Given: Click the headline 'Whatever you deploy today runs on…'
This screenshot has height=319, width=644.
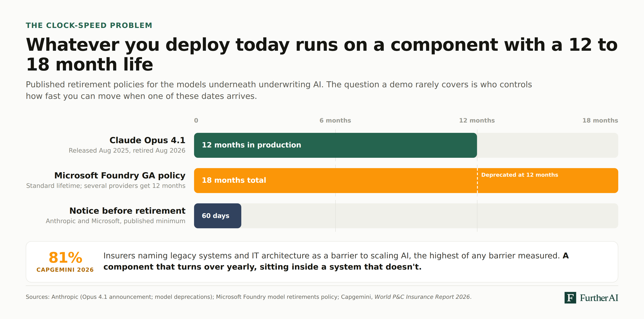Looking at the screenshot, I should pyautogui.click(x=322, y=54).
